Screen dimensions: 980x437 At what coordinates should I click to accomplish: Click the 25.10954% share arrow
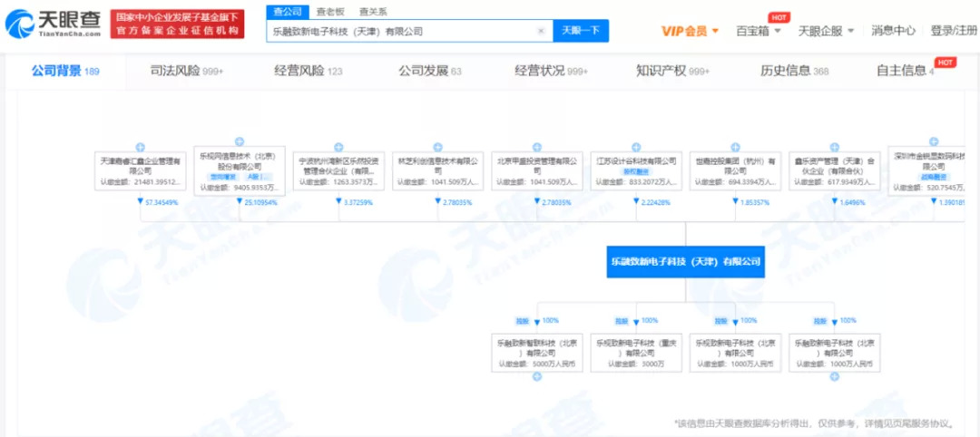[x=240, y=202]
